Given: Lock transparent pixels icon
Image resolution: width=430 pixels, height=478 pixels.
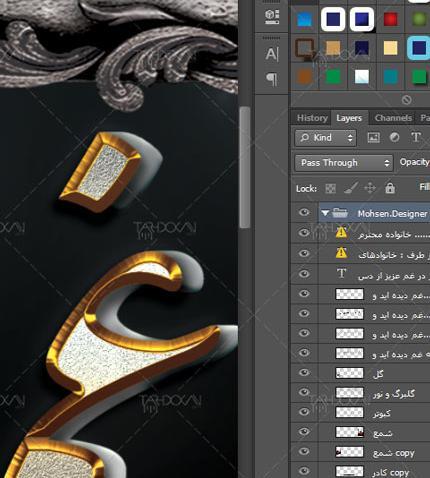Looking at the screenshot, I should [x=330, y=189].
